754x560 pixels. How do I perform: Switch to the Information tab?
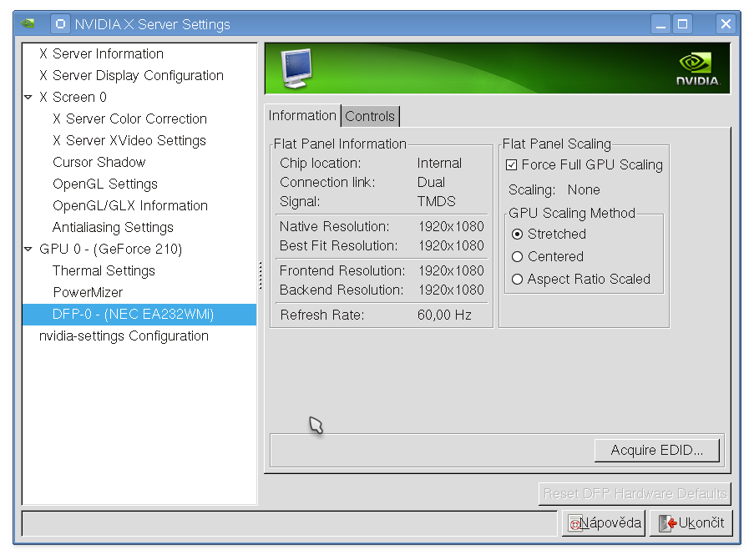pyautogui.click(x=302, y=116)
